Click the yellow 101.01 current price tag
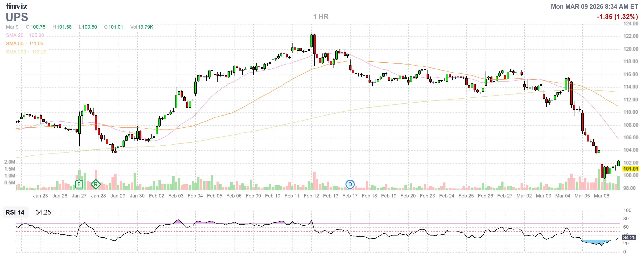 (x=630, y=169)
